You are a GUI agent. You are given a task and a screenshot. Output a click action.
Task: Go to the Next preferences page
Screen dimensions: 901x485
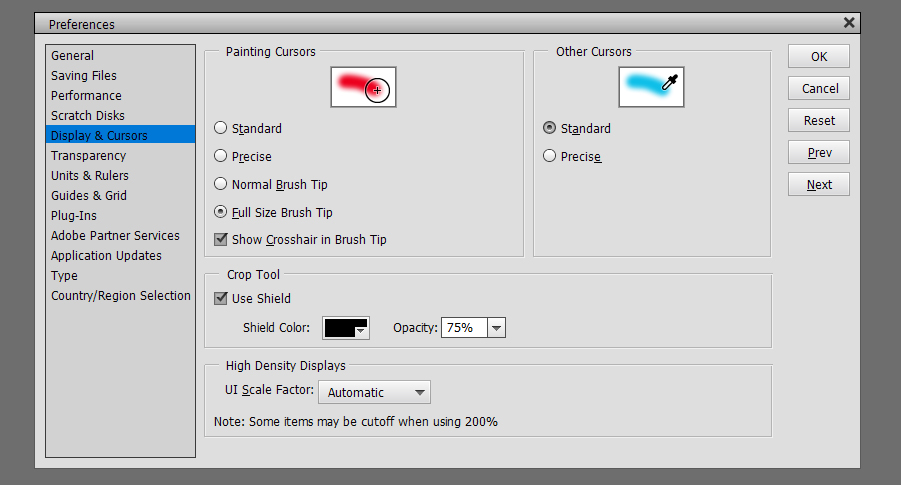819,184
